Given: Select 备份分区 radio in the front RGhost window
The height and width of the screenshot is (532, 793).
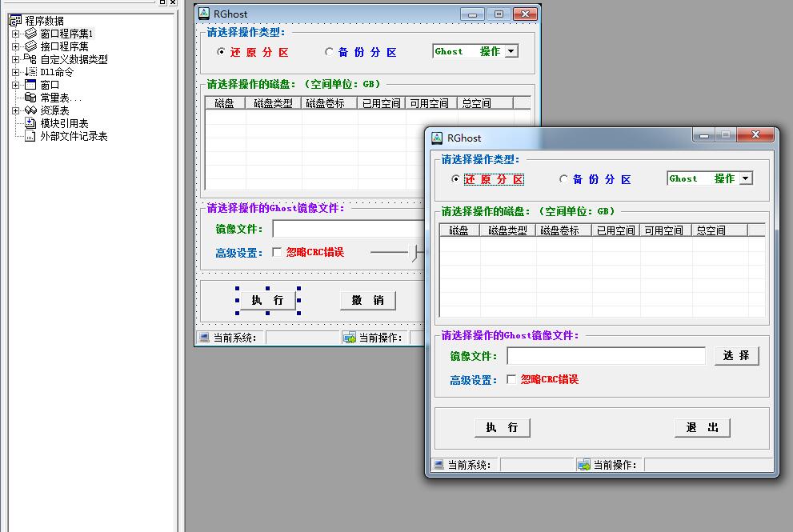Looking at the screenshot, I should pyautogui.click(x=563, y=179).
